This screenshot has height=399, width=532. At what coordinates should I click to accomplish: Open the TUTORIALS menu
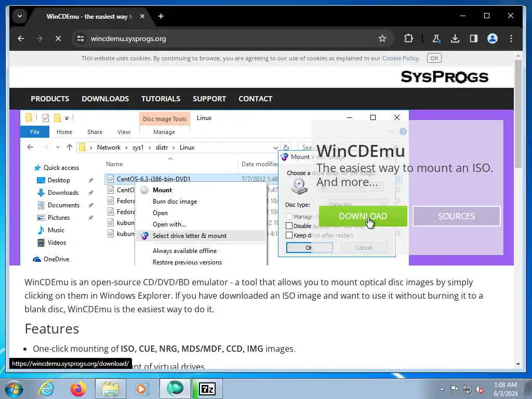(x=161, y=99)
